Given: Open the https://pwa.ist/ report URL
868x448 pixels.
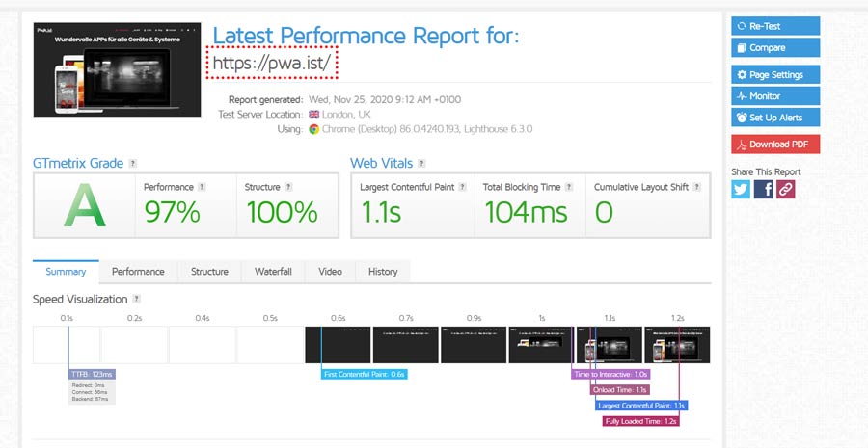Looking at the screenshot, I should (x=275, y=64).
